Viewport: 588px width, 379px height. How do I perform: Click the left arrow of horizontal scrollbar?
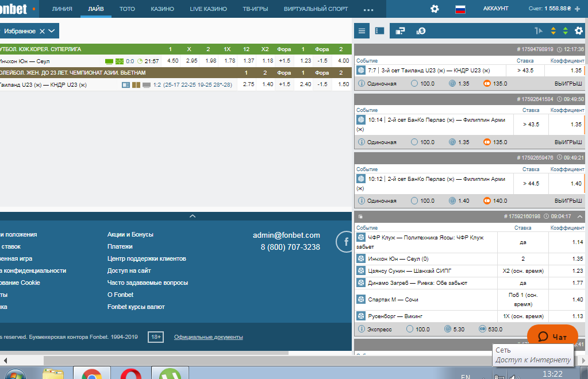click(5, 360)
